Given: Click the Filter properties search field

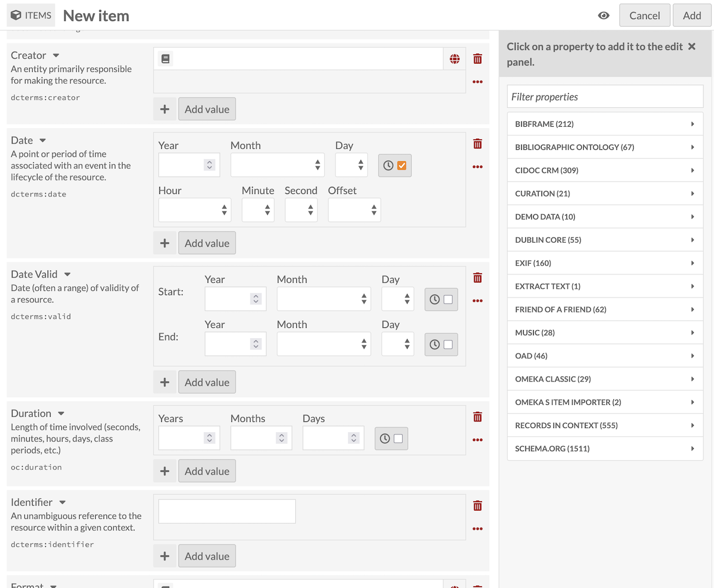Looking at the screenshot, I should coord(605,96).
